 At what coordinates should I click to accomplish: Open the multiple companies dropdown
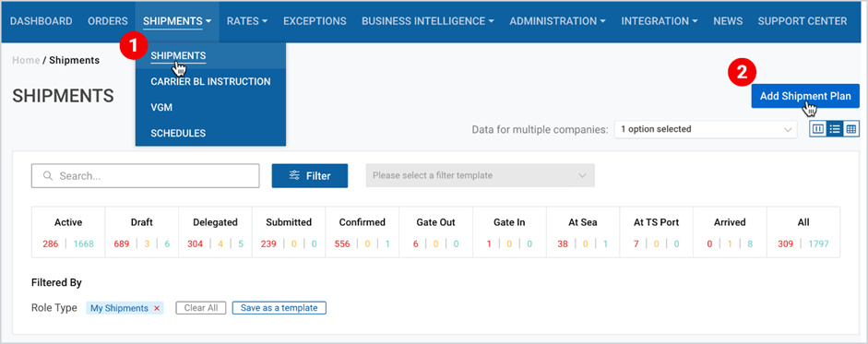(x=706, y=129)
